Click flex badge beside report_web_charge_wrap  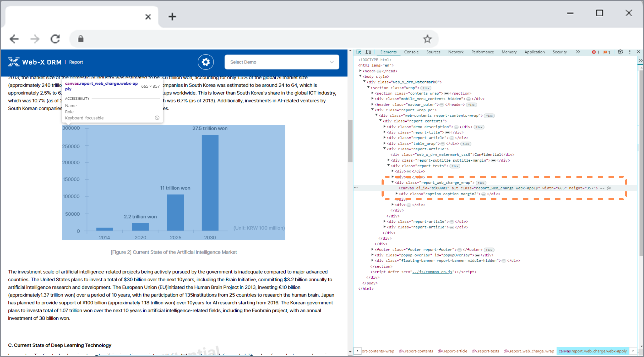pos(481,183)
